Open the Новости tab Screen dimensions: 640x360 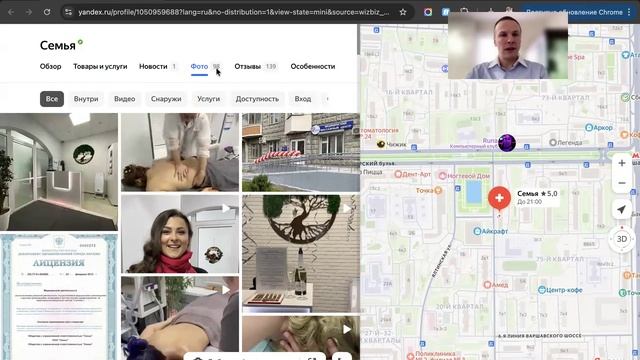(x=158, y=66)
